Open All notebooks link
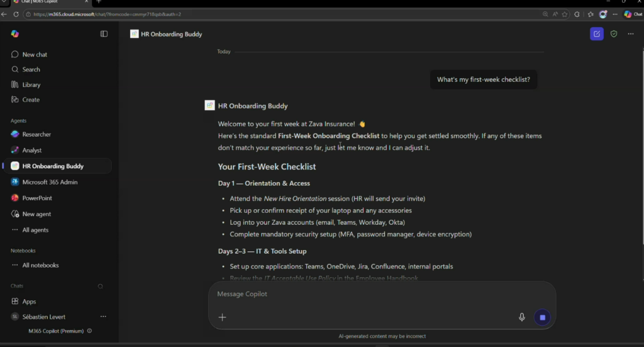Screen dimensions: 644x347 (x=40, y=265)
